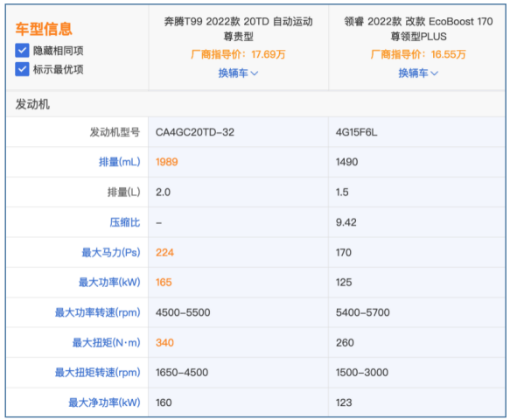The image size is (510, 420).
Task: Click highlighted 1989 displacement value
Action: (x=166, y=162)
